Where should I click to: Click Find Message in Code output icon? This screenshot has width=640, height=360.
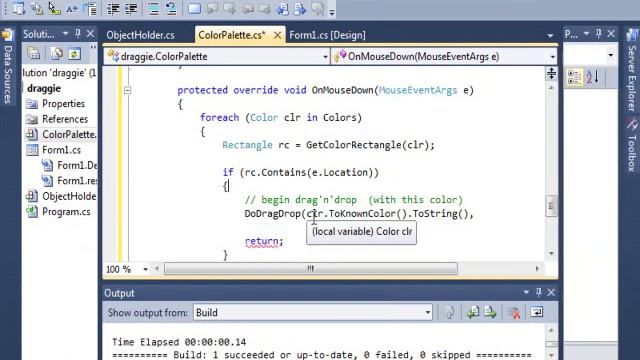(x=449, y=313)
